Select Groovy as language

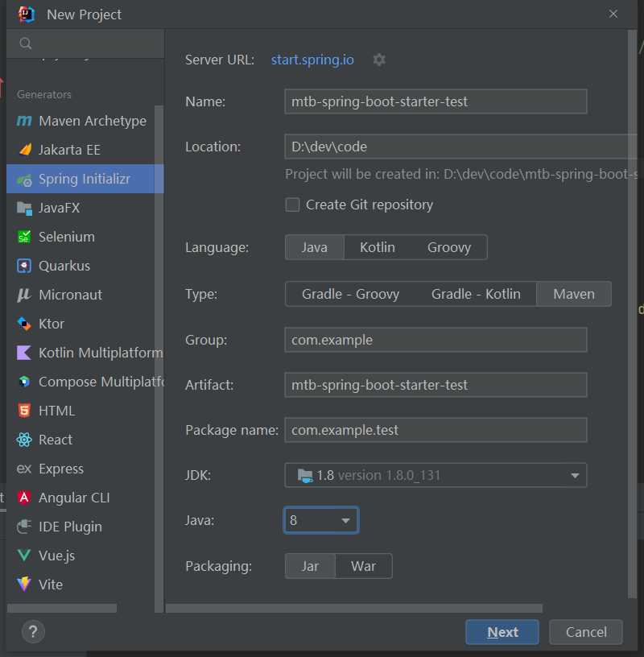[x=449, y=247]
